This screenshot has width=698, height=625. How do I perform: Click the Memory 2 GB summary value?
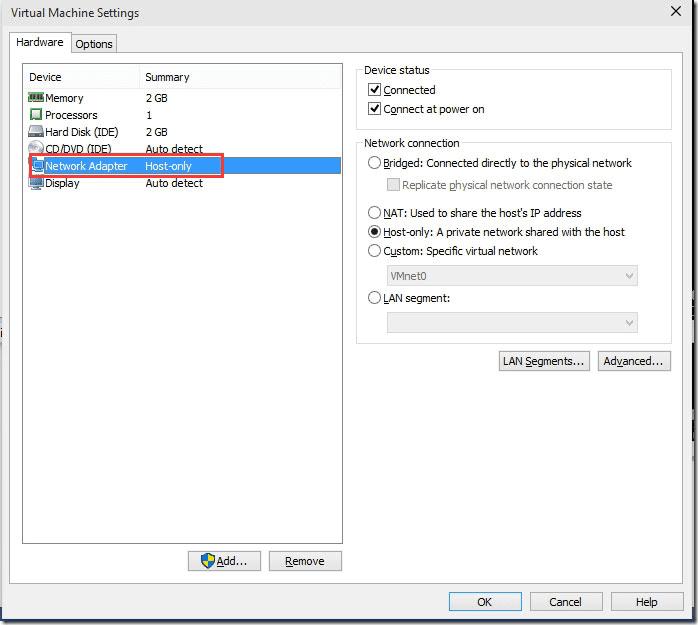pos(157,98)
